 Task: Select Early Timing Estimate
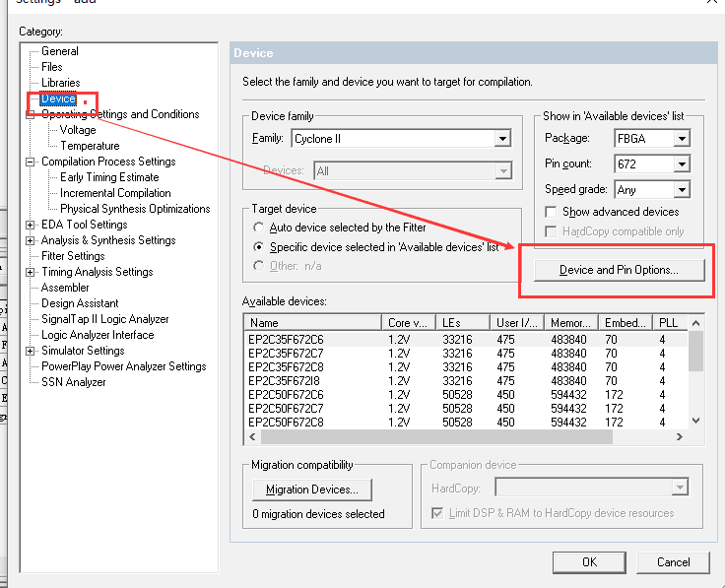coord(109,177)
